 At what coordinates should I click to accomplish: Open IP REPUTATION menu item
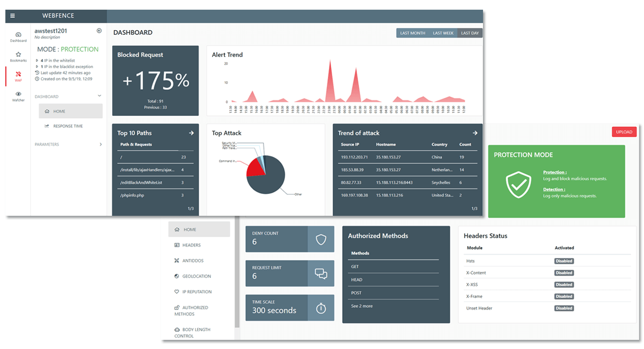point(193,292)
